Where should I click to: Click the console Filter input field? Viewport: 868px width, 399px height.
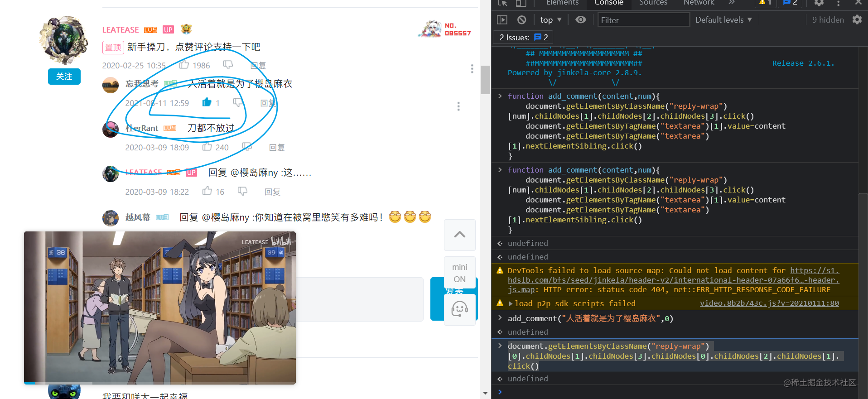643,20
